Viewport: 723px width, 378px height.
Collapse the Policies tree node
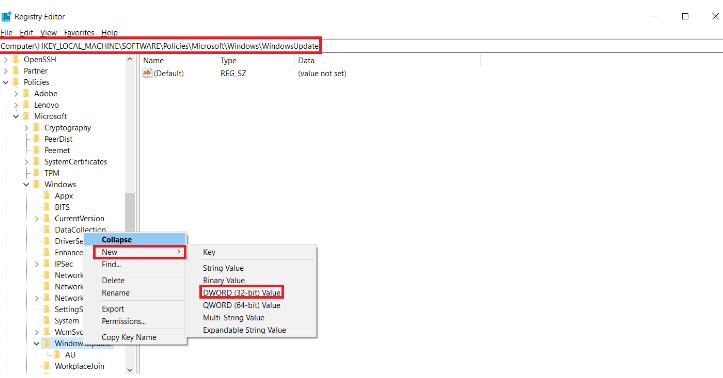pyautogui.click(x=6, y=82)
